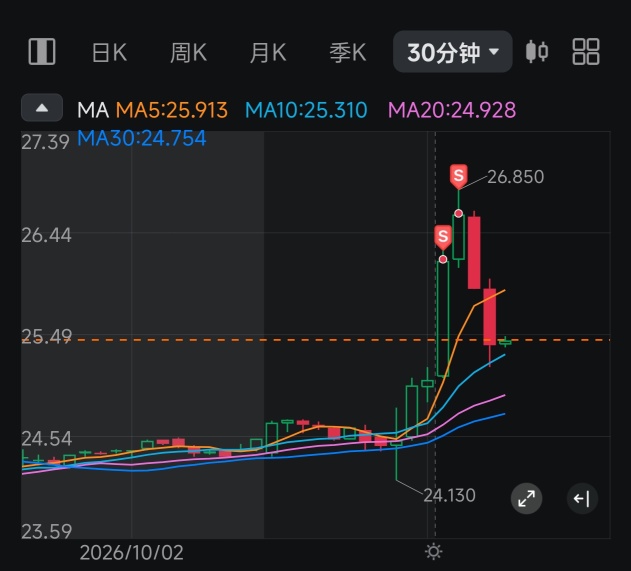This screenshot has height=571, width=631.
Task: Tap the tall green breakout candle
Action: click(x=443, y=318)
